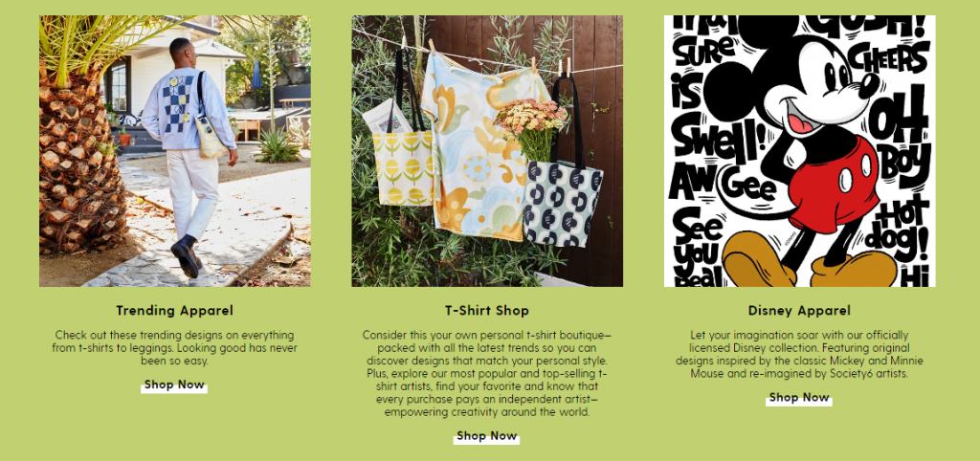Viewport: 980px width, 461px height.
Task: Click Shop Now under Trending Apparel
Action: click(174, 384)
